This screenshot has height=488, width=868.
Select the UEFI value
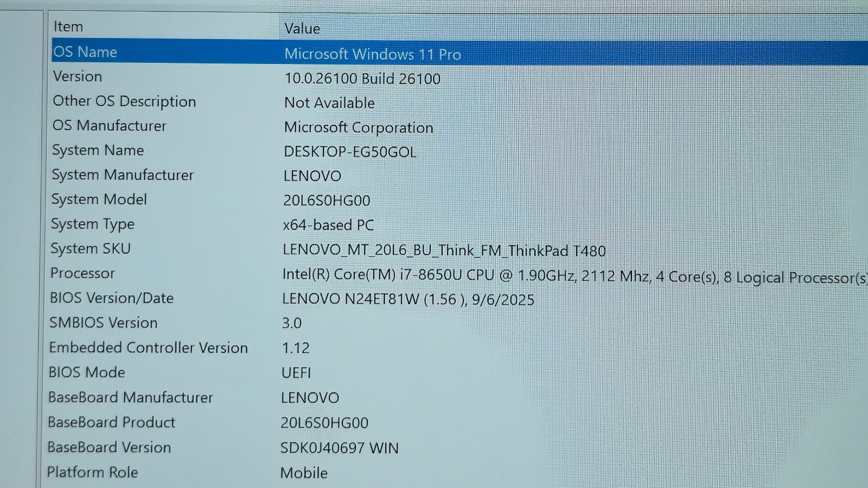(x=296, y=373)
